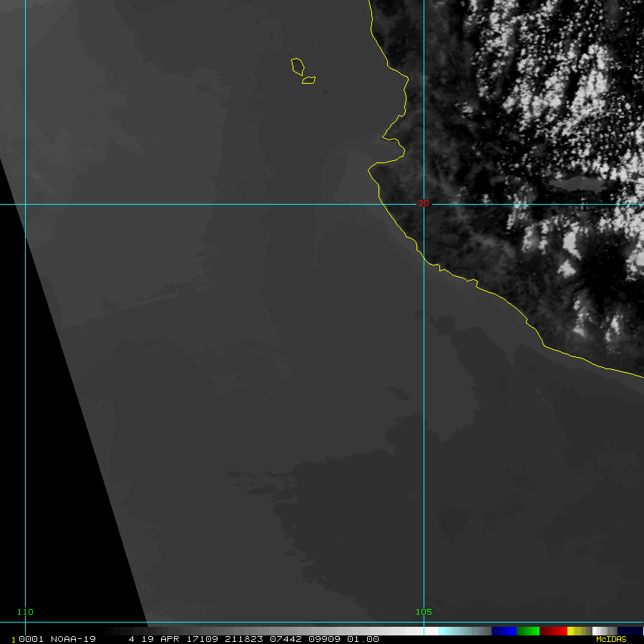The image size is (644, 644).
Task: Click the green 110 longitude label
Action: pyautogui.click(x=25, y=612)
